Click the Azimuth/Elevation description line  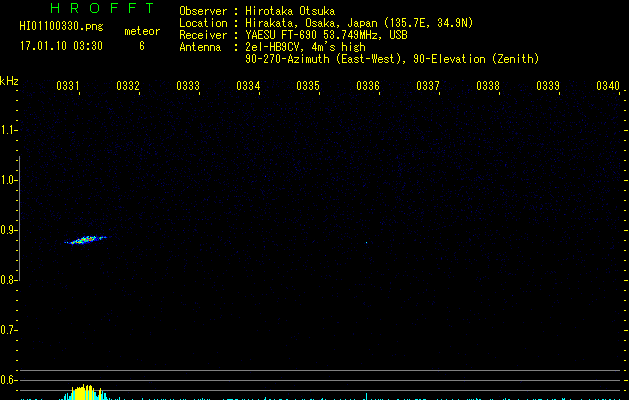(x=392, y=59)
